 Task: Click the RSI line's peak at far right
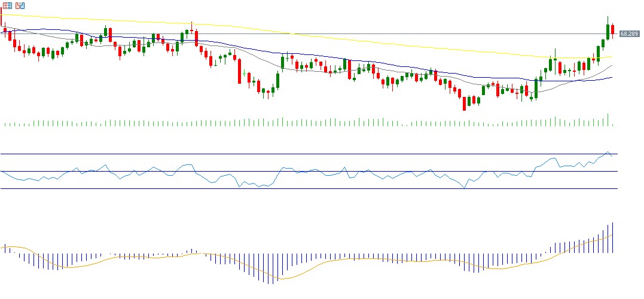608,152
